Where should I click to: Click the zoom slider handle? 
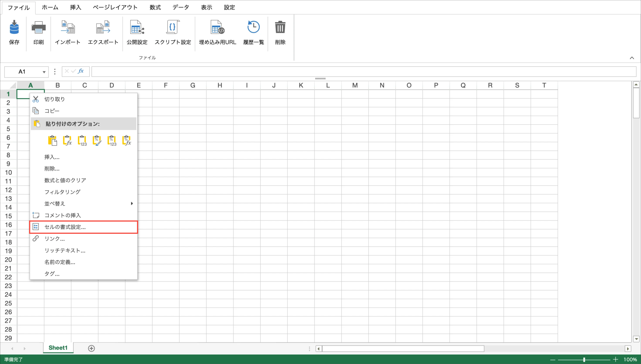click(x=584, y=359)
